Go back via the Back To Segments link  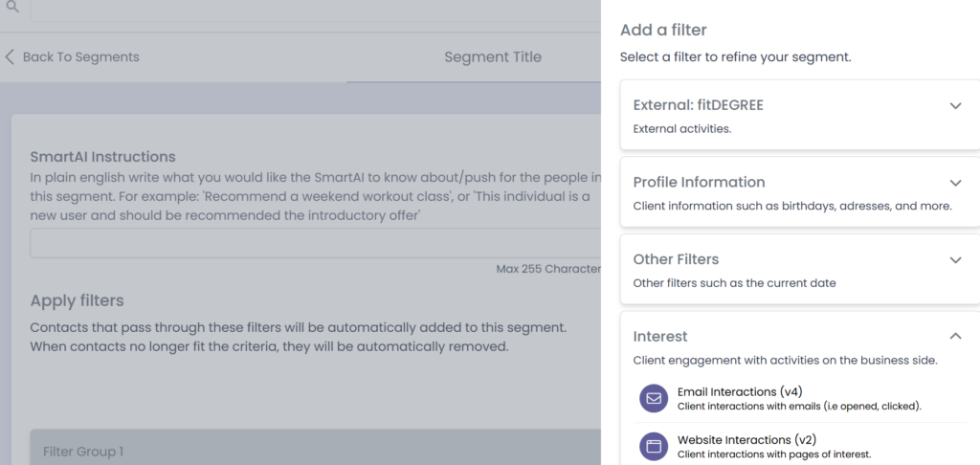coord(80,56)
